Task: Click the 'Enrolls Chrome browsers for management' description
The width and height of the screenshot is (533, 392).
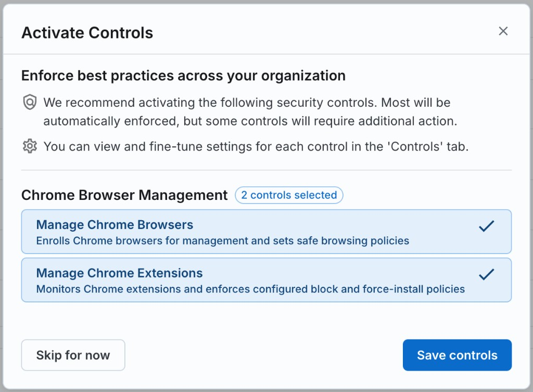Action: pos(223,241)
